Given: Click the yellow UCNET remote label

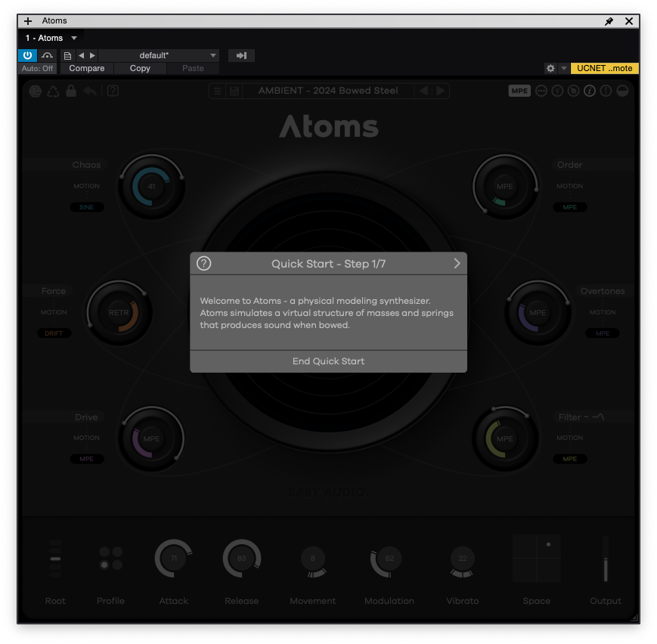Looking at the screenshot, I should [604, 68].
